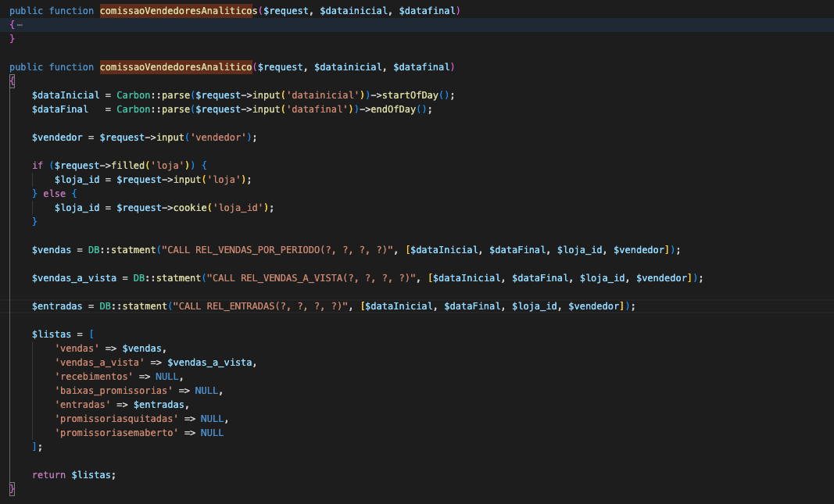Click the 'vendedor' string in input call
Viewport: 834px width, 504px height.
(x=224, y=138)
